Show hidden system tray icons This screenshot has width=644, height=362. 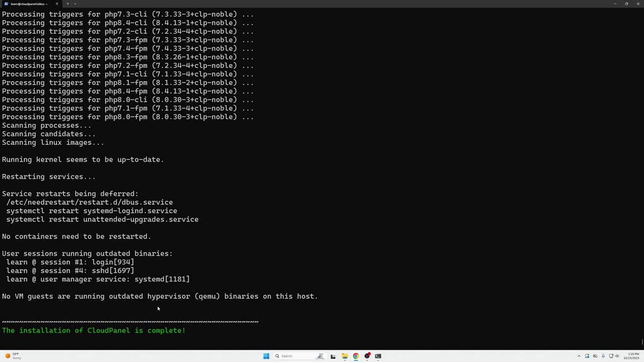coord(579,356)
